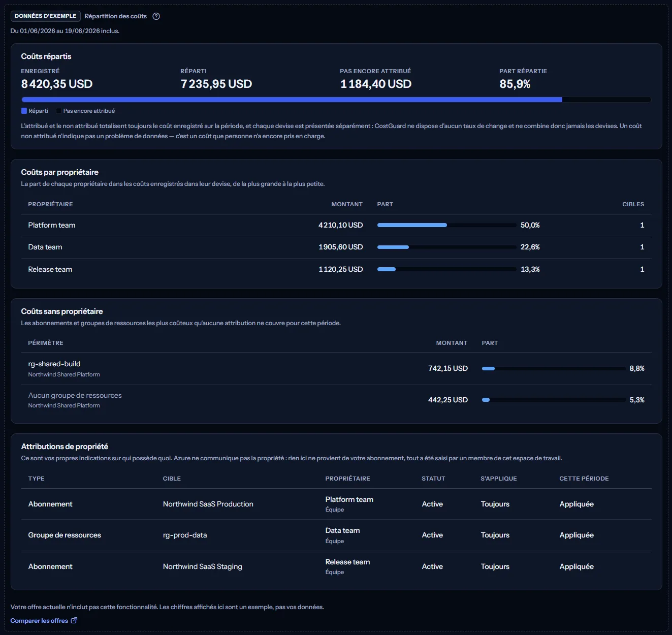
Task: Click the 1 120,25 USD amount
Action: pyautogui.click(x=341, y=269)
